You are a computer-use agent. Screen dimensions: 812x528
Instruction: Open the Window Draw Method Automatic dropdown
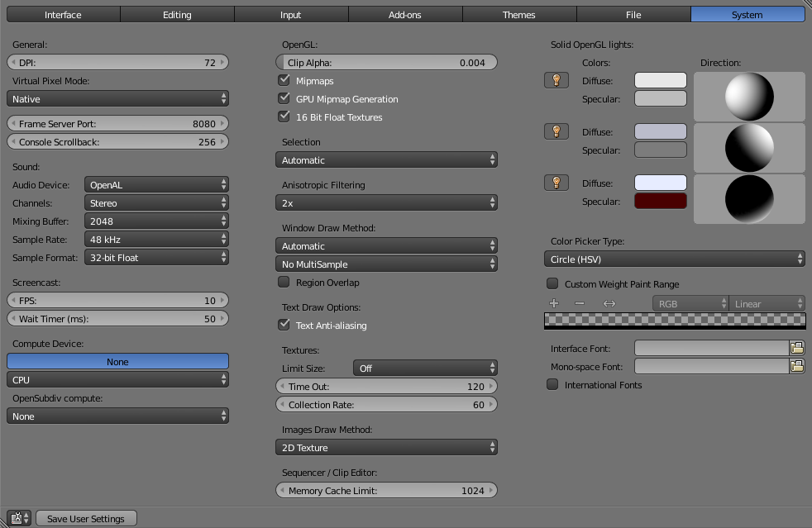(386, 245)
